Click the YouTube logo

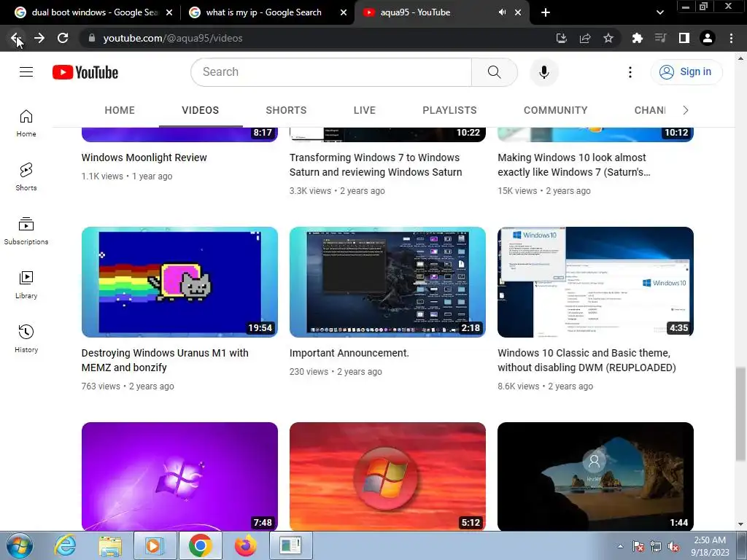[85, 72]
